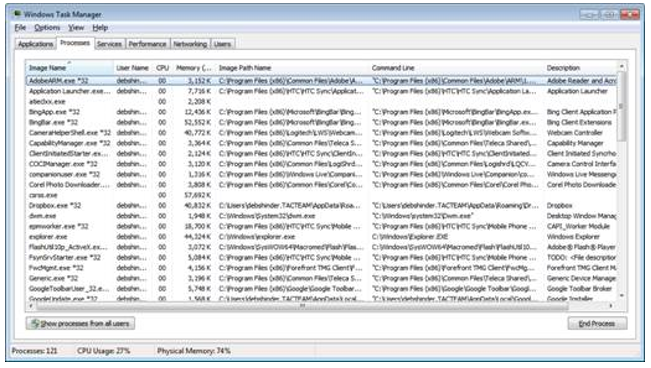Open the Help menu
The width and height of the screenshot is (651, 368).
pyautogui.click(x=100, y=28)
